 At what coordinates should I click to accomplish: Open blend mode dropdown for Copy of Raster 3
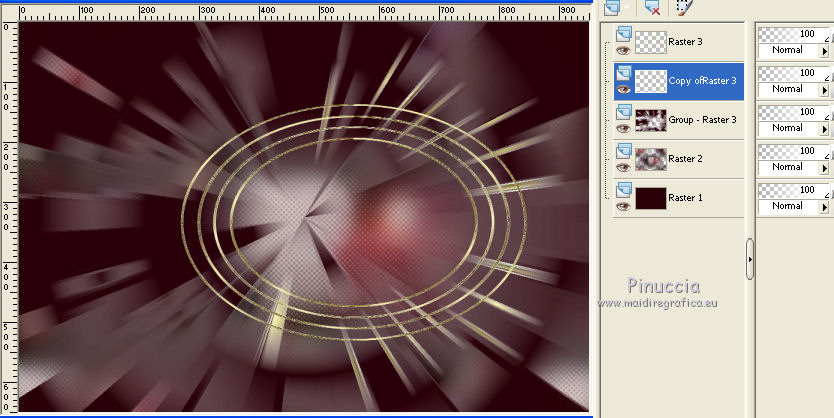click(x=824, y=90)
